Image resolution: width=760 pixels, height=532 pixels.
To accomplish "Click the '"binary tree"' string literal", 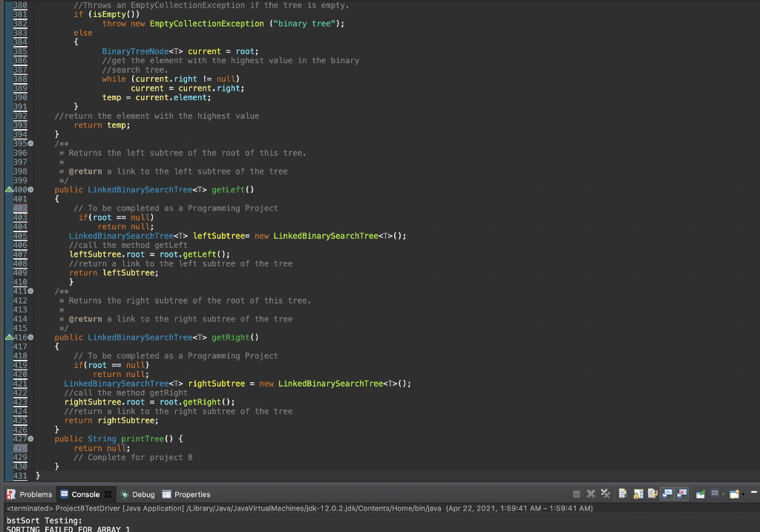I will (x=305, y=24).
